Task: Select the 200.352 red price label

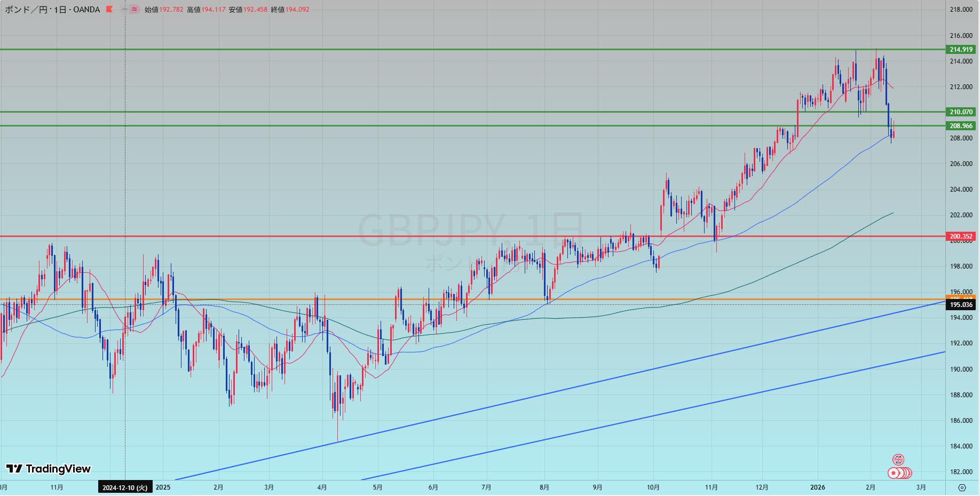Action: tap(961, 236)
